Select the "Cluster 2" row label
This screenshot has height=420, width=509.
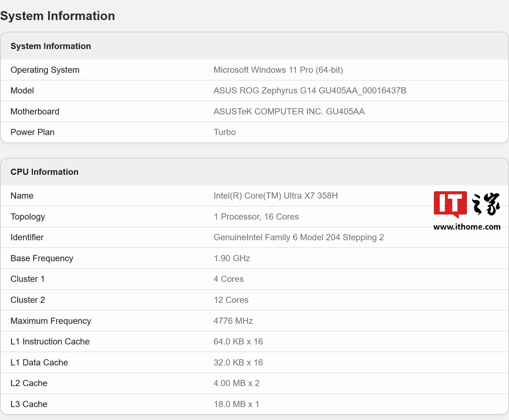pos(28,300)
